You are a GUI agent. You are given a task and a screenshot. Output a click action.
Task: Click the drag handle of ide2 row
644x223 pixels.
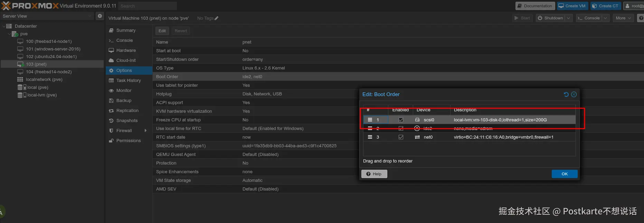[x=370, y=128]
